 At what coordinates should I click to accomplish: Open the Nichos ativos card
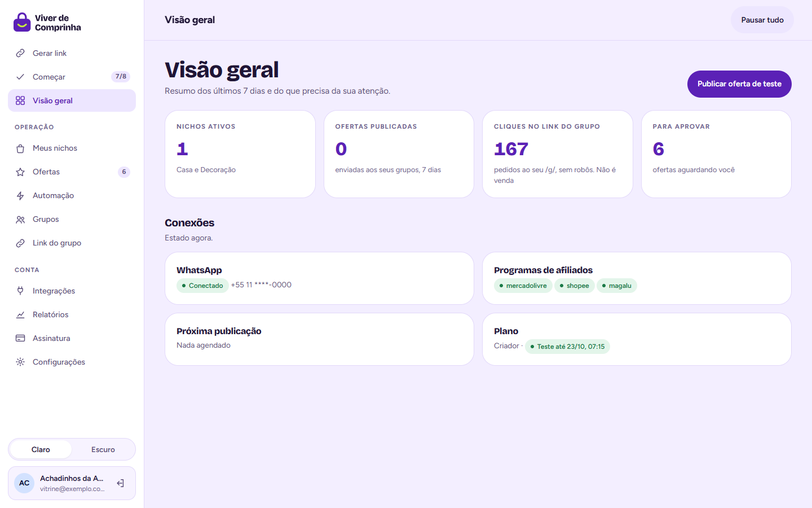[240, 154]
